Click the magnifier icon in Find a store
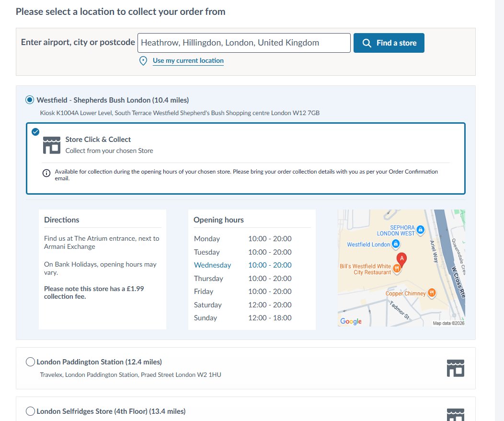 [367, 43]
